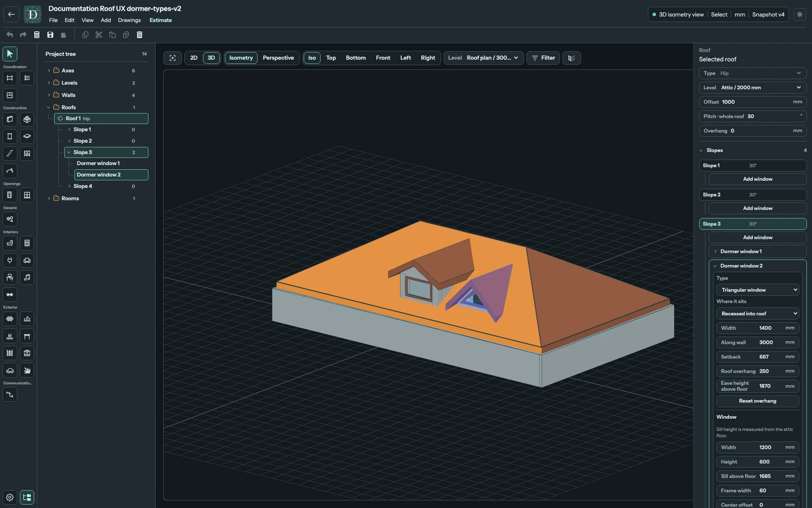Toggle Isometry projection
Screen dimensions: 812x508
[241, 58]
